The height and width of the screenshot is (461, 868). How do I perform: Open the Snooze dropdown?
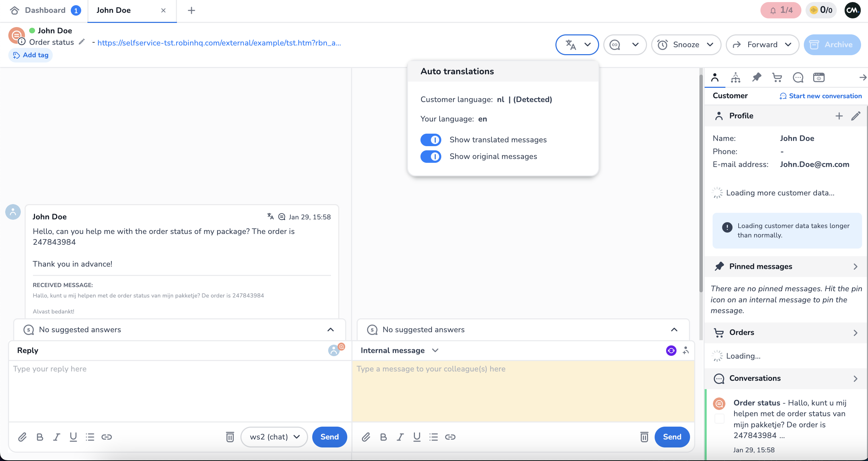(x=686, y=44)
